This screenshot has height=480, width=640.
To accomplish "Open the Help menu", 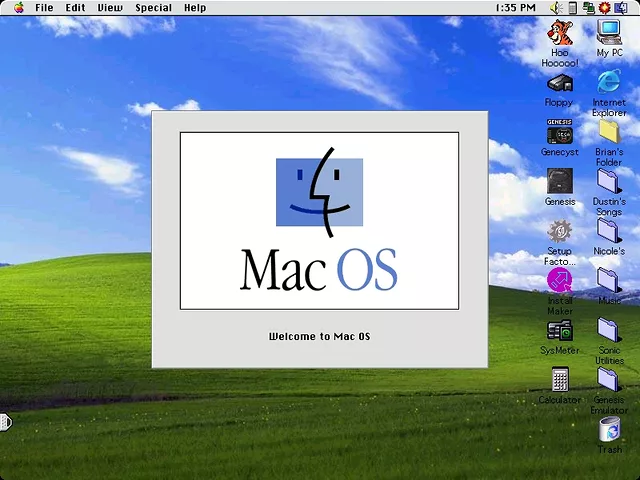I will (195, 8).
